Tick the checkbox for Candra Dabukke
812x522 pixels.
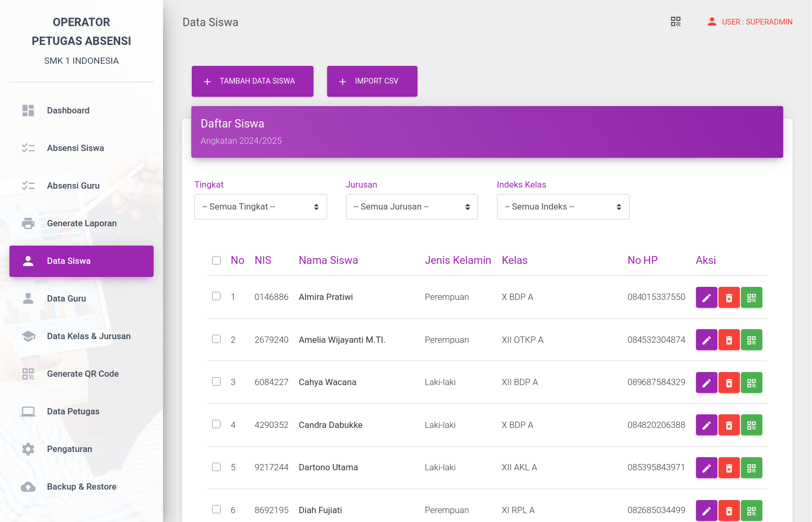pos(216,424)
